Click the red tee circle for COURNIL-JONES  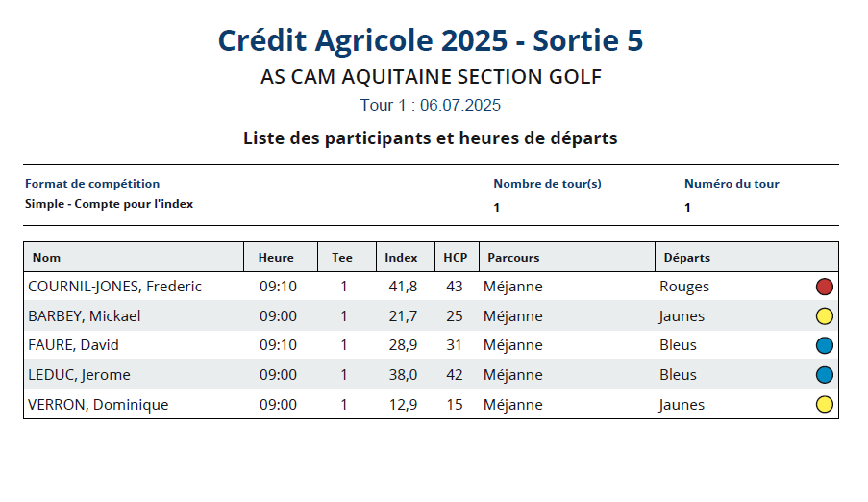tap(825, 287)
